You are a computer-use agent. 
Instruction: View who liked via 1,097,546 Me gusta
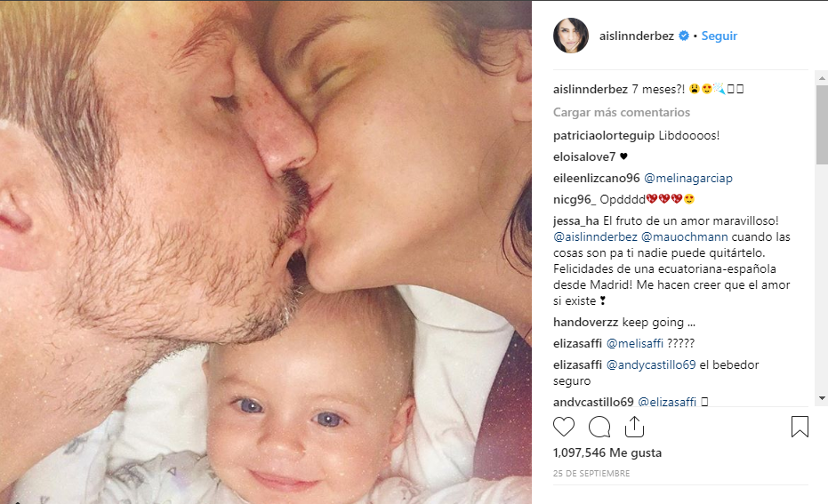(607, 452)
